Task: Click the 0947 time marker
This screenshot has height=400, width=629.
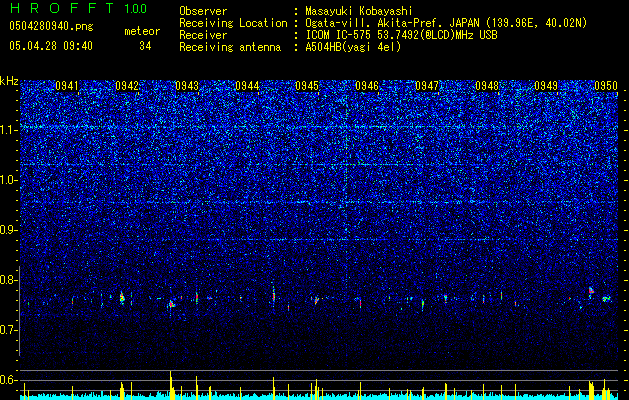Action: click(x=427, y=86)
